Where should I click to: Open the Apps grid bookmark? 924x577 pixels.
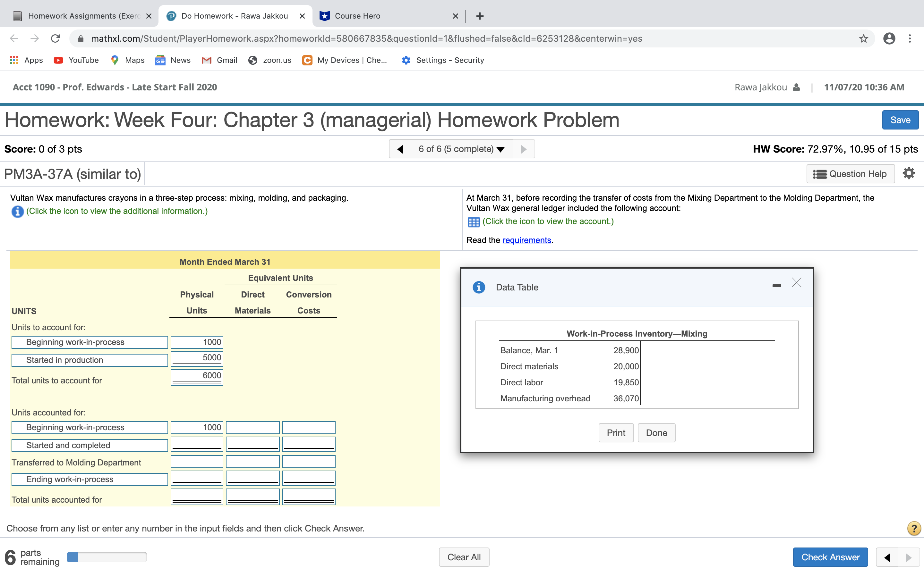26,60
